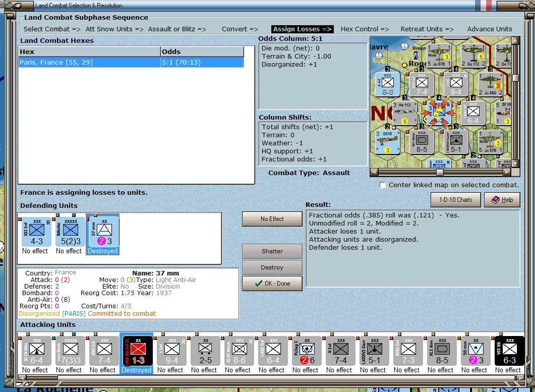Image resolution: width=535 pixels, height=392 pixels.
Task: Select the 14th SS Inf 1-3 destroyed unit
Action: [x=138, y=351]
